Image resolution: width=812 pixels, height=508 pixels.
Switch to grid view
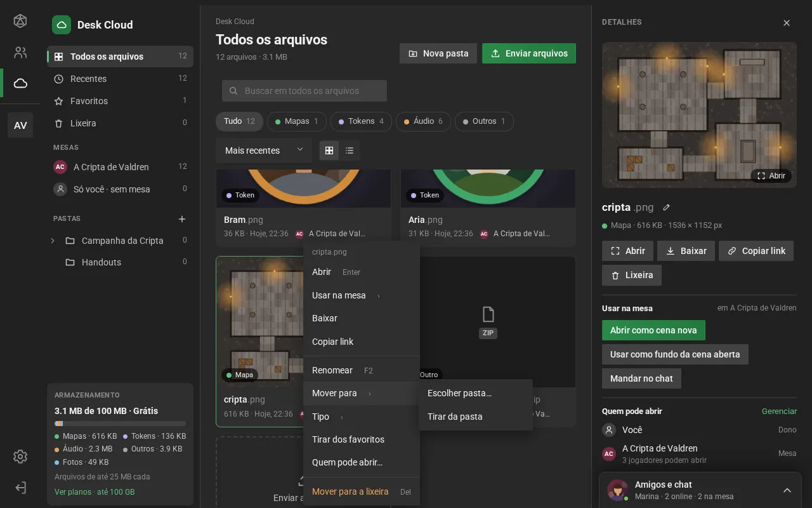[329, 150]
